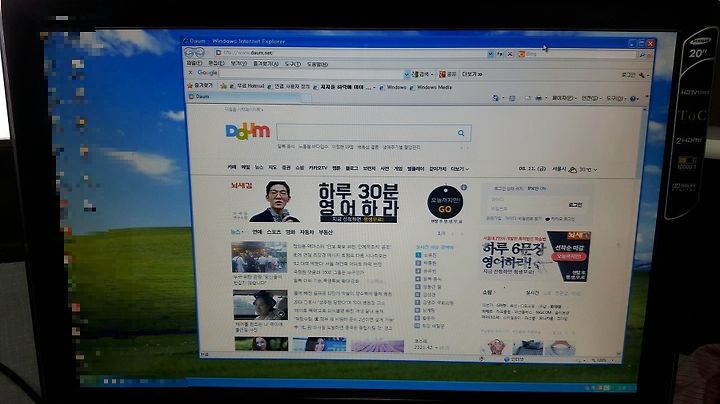Select the 스포츠 news category tab

coord(274,232)
